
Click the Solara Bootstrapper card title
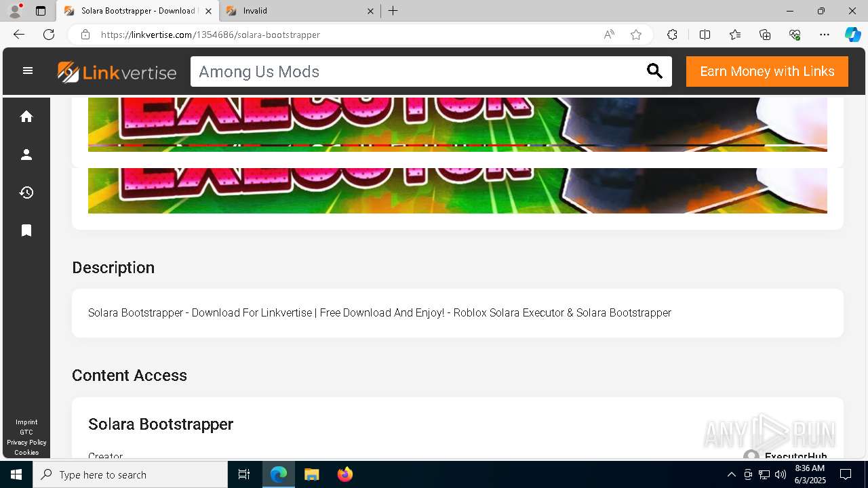pyautogui.click(x=161, y=424)
